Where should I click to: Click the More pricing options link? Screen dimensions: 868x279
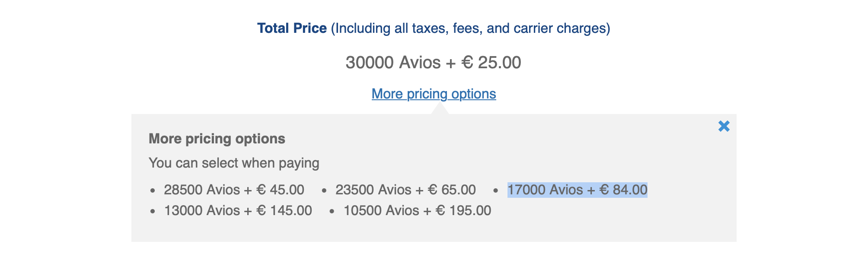[x=434, y=94]
